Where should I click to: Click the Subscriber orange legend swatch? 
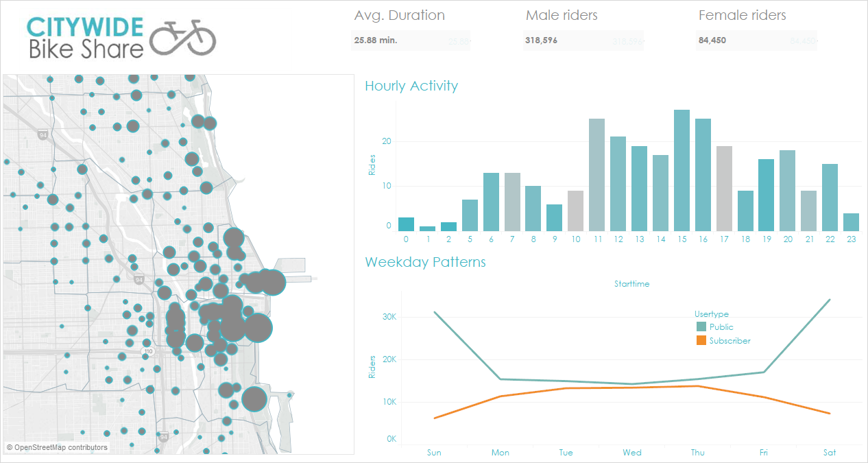point(701,341)
